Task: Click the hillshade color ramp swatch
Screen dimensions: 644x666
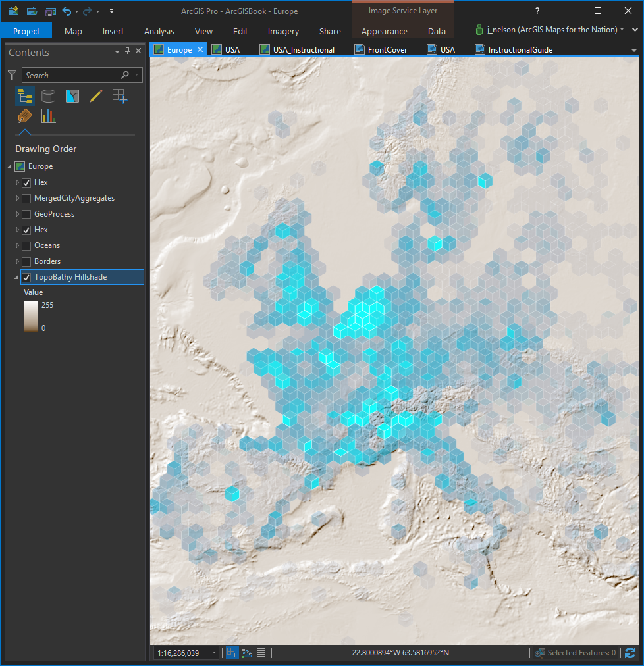Action: 30,317
